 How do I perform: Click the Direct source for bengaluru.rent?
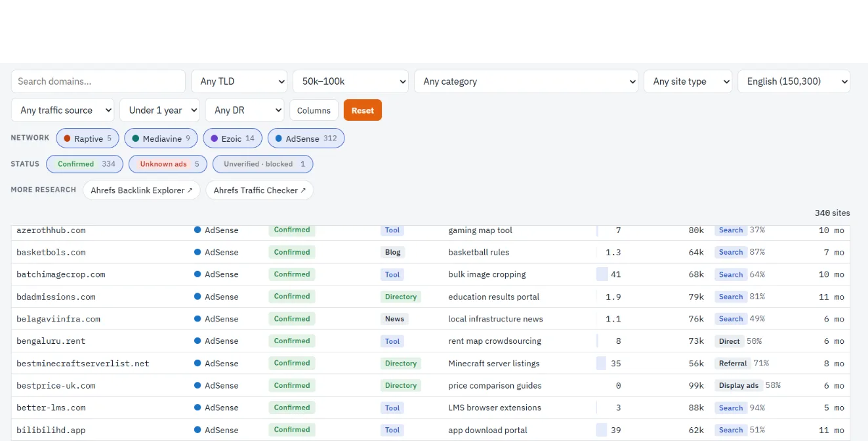pyautogui.click(x=730, y=341)
